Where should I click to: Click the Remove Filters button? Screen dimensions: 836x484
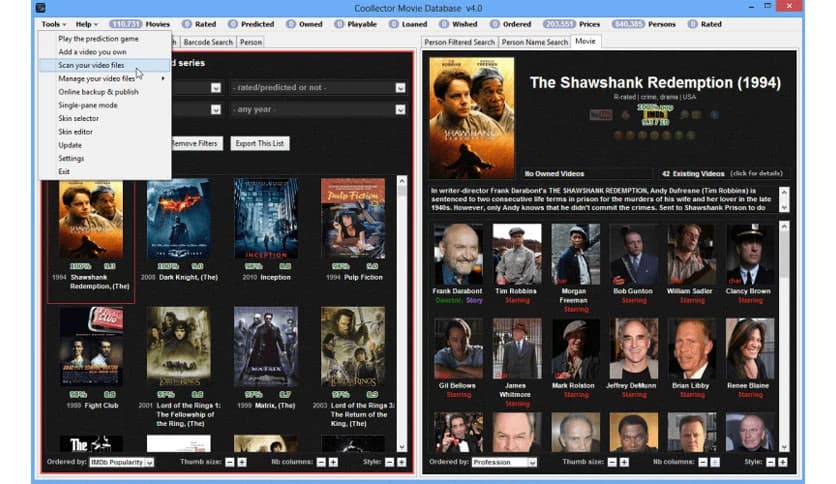pyautogui.click(x=195, y=143)
